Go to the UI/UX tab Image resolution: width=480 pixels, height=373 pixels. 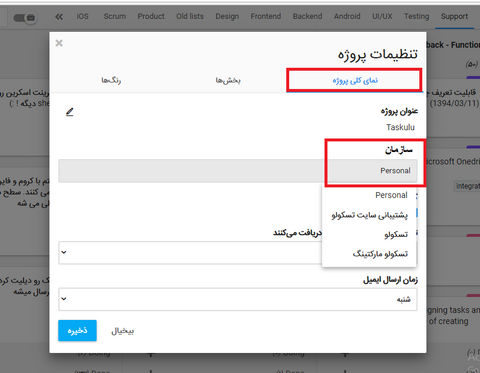[x=382, y=16]
